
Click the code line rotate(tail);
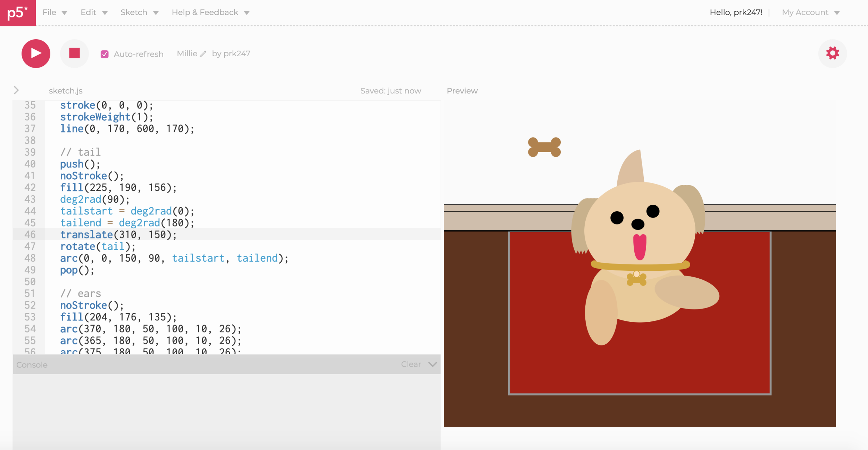pyautogui.click(x=98, y=246)
